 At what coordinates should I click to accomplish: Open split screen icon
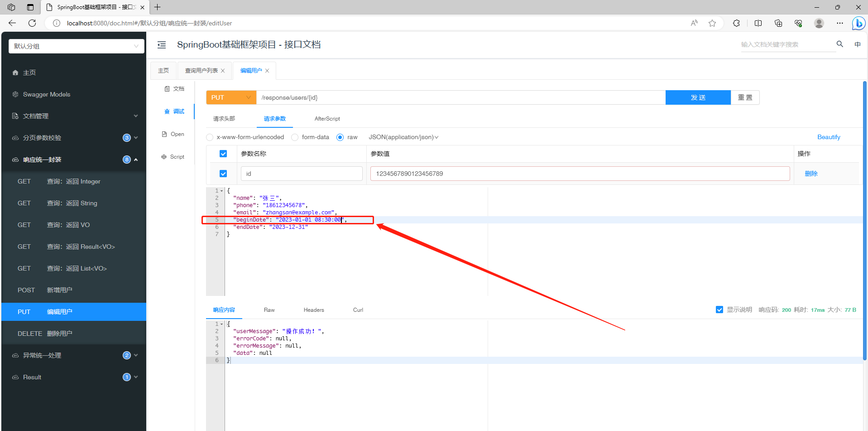[758, 23]
